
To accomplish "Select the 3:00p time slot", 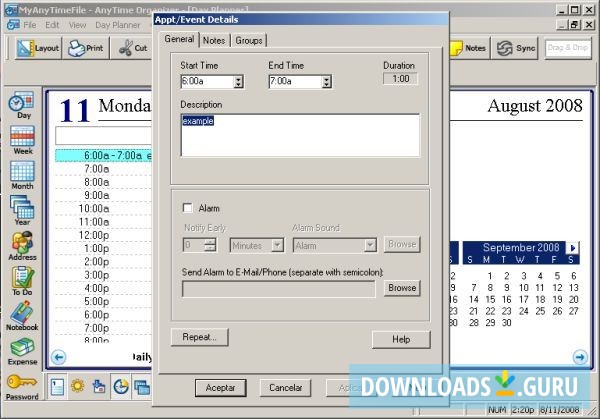I will 104,275.
